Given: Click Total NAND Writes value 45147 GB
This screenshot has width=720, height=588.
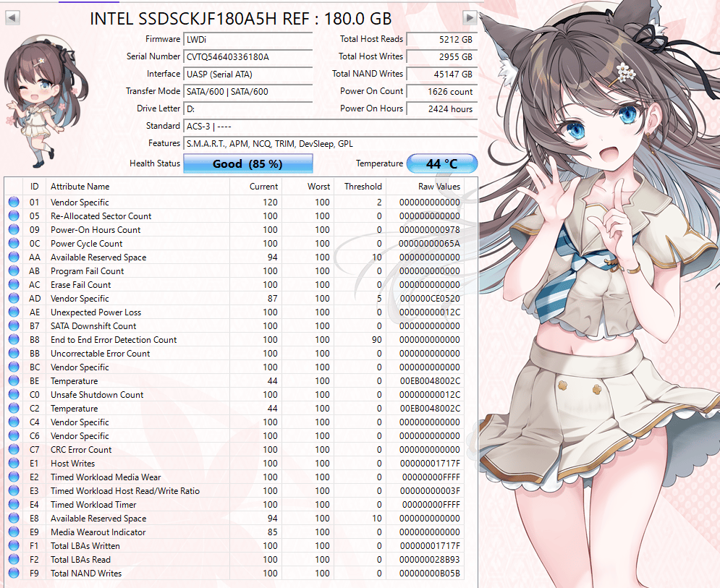Looking at the screenshot, I should [441, 74].
